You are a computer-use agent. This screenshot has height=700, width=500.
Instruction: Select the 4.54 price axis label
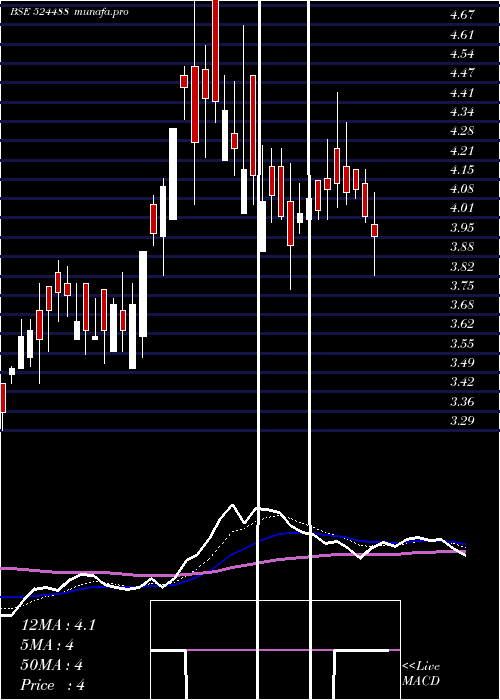tap(462, 54)
